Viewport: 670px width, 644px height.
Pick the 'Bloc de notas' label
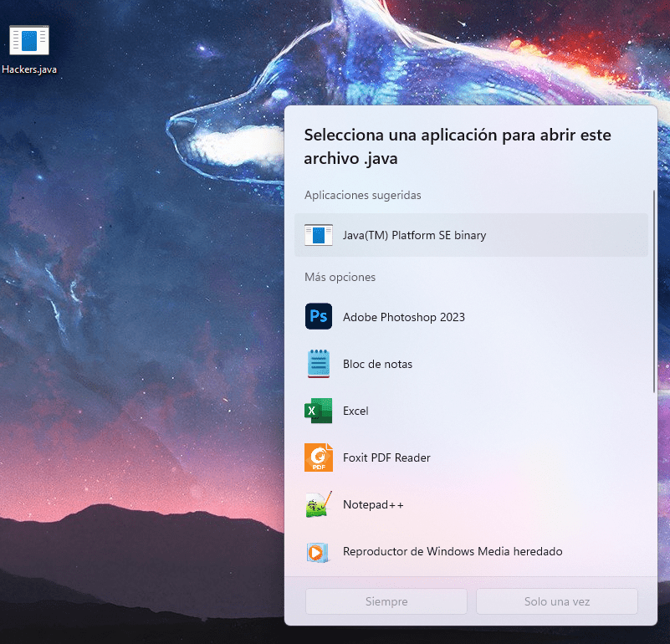tap(378, 364)
